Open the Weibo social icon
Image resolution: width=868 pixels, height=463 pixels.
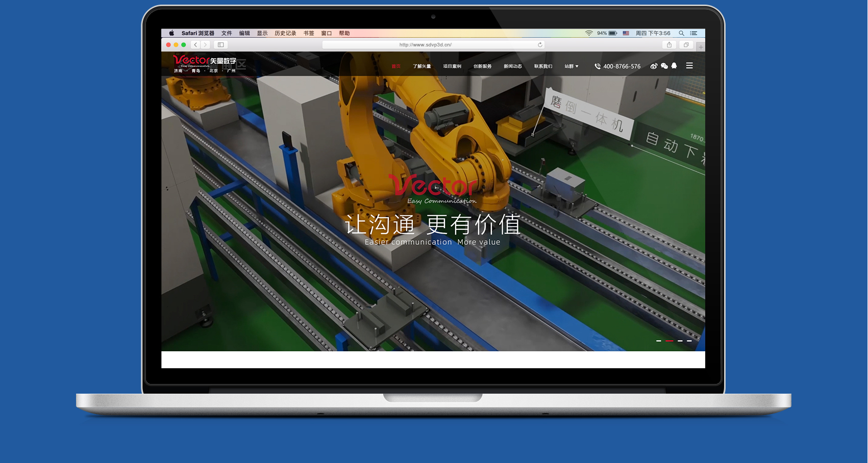point(654,66)
